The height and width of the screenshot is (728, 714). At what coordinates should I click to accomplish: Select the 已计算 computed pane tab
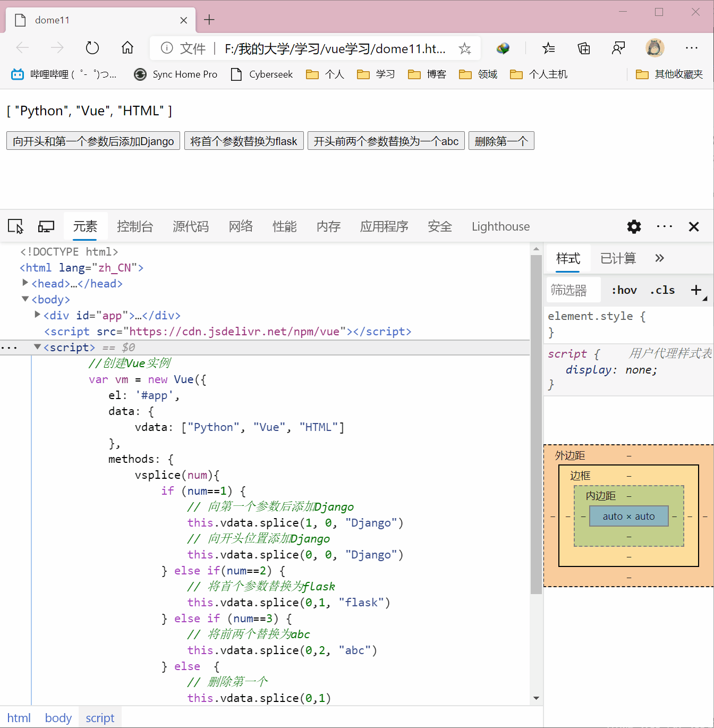click(618, 258)
